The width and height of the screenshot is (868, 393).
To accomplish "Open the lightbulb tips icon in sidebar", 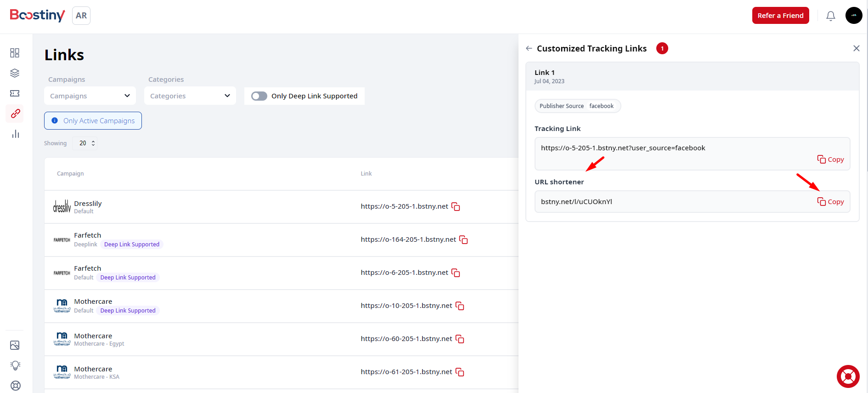I will click(15, 365).
